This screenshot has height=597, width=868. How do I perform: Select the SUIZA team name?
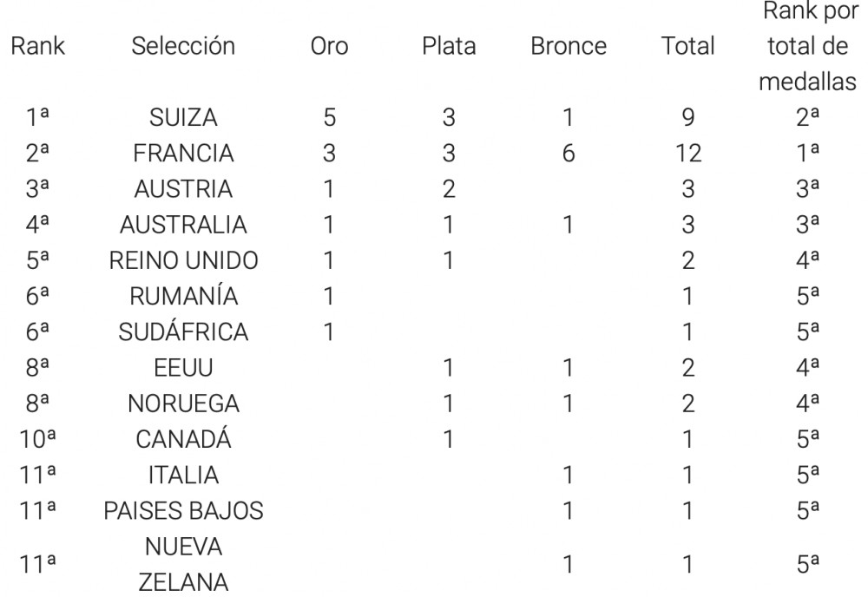[183, 117]
